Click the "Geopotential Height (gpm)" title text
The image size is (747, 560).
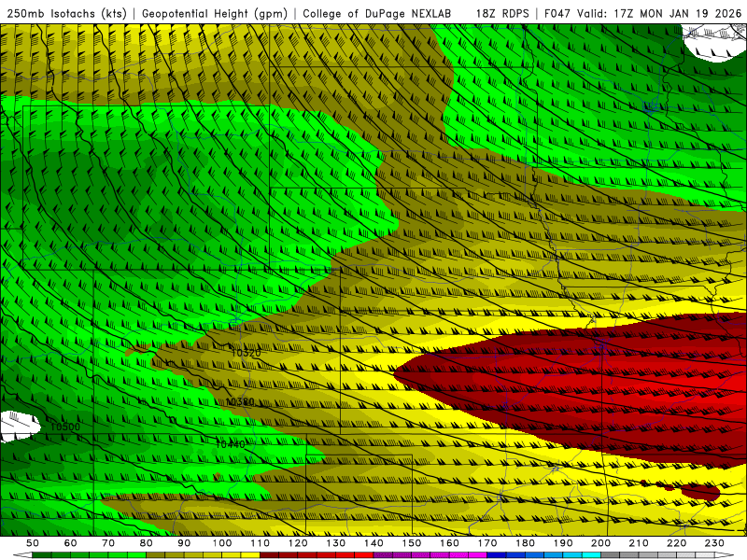coord(215,13)
